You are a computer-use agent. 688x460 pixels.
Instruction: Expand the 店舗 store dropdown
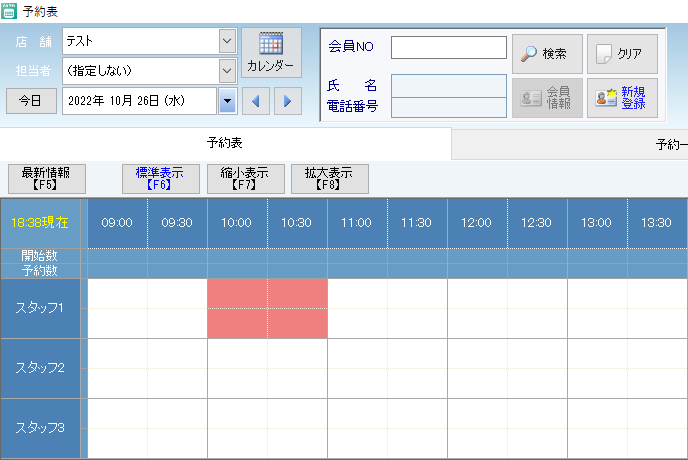226,41
